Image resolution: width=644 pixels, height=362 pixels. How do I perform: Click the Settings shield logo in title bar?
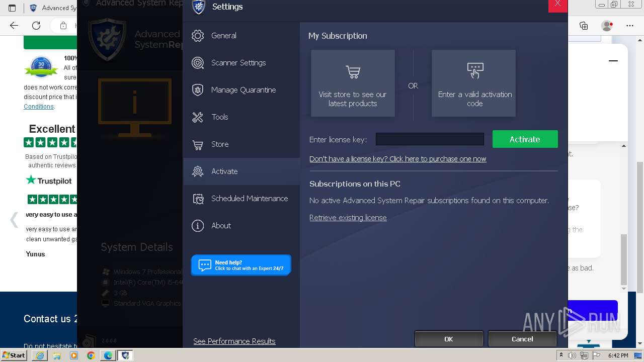point(199,7)
